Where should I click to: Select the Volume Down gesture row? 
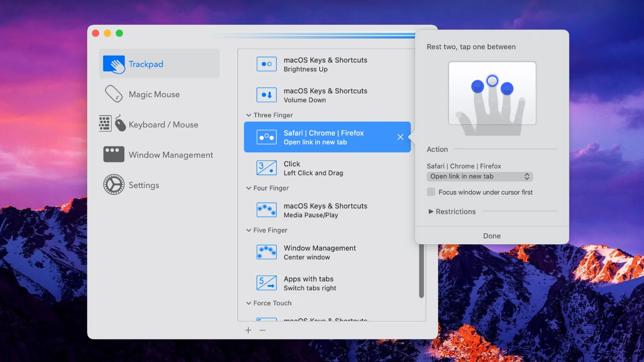[328, 95]
